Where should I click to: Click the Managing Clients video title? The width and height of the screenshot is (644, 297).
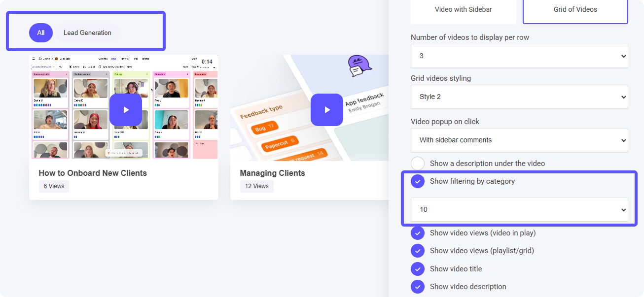pos(272,173)
